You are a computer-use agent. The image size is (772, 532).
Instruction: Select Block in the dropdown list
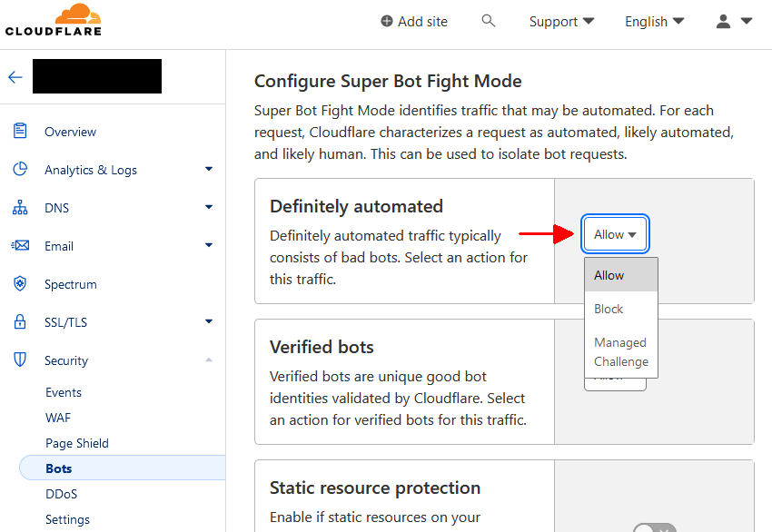[621, 309]
